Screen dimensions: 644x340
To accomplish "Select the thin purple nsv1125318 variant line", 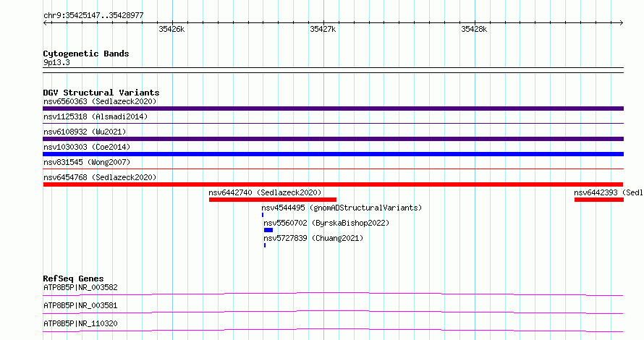I will click(333, 124).
